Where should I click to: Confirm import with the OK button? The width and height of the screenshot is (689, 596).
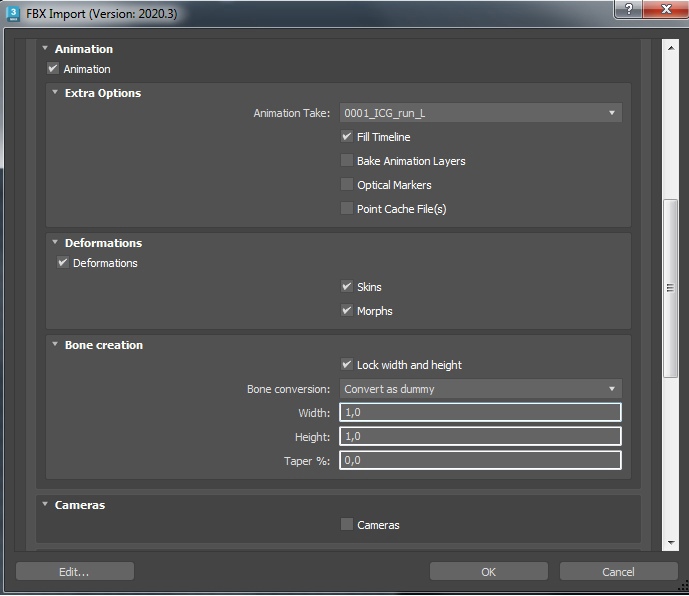(x=489, y=571)
